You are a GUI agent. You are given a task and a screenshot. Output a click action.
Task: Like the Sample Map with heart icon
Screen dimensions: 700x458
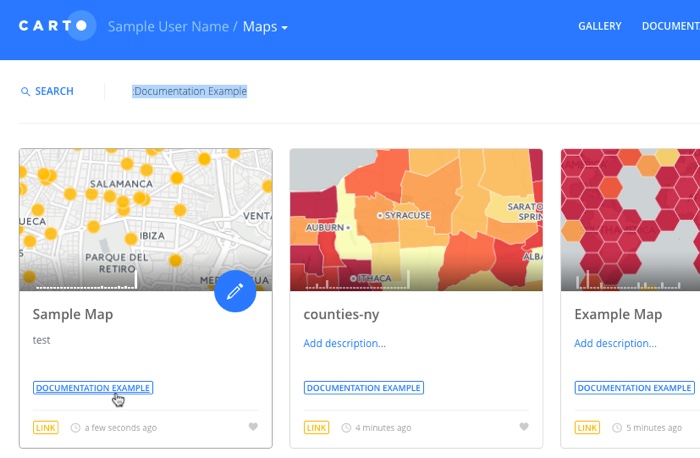[253, 427]
